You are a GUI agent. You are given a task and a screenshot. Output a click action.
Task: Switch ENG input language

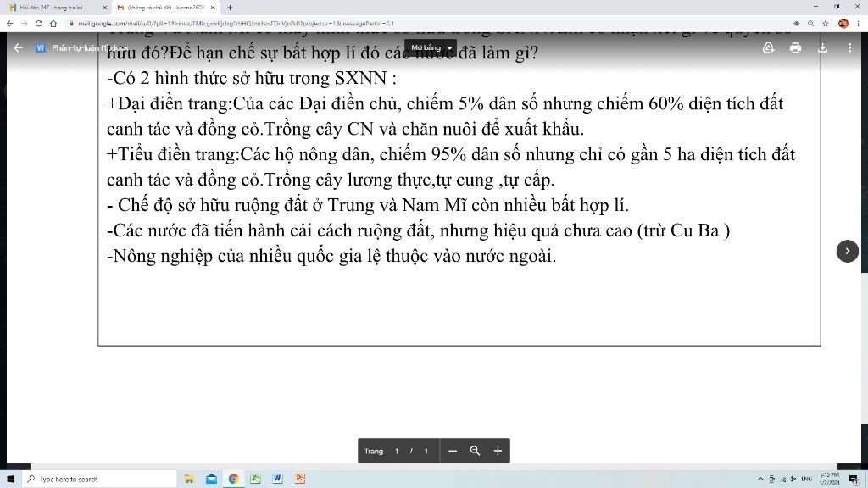point(807,480)
